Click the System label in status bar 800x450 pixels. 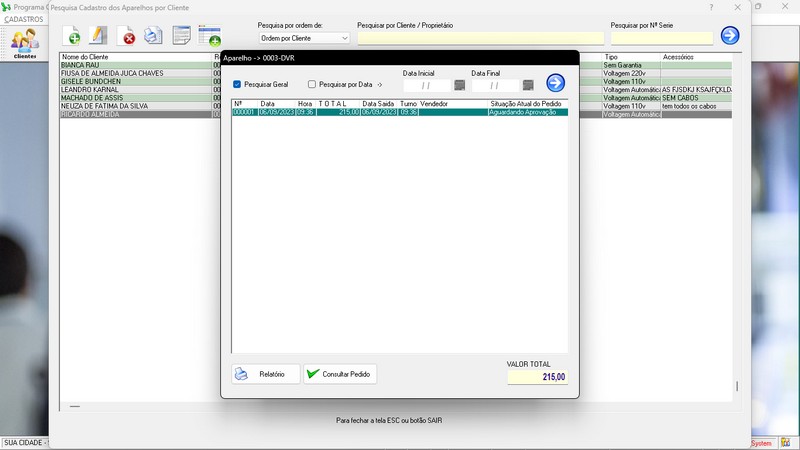(762, 443)
